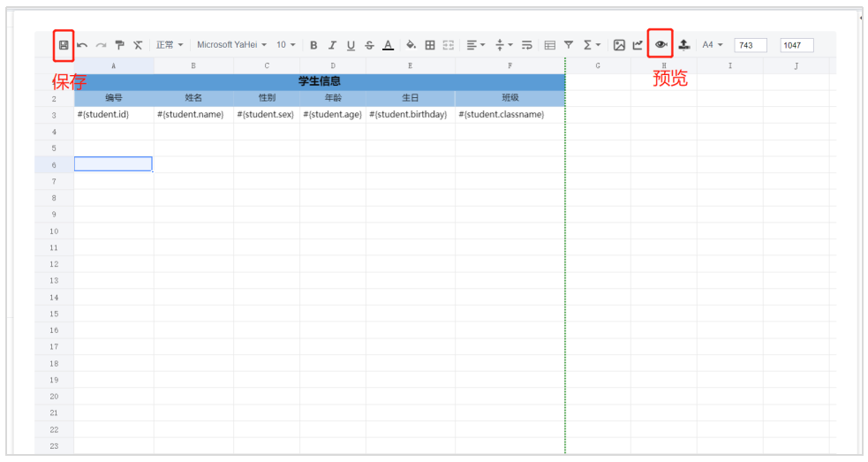Click the highlighted active cell A6
The image size is (868, 462).
(x=114, y=164)
